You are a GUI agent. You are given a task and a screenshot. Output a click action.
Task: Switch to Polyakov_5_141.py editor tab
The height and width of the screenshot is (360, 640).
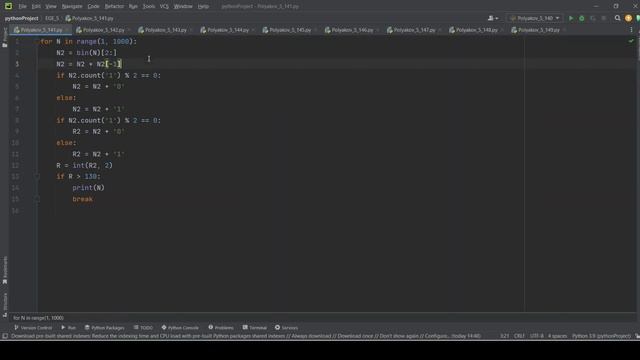(x=41, y=30)
